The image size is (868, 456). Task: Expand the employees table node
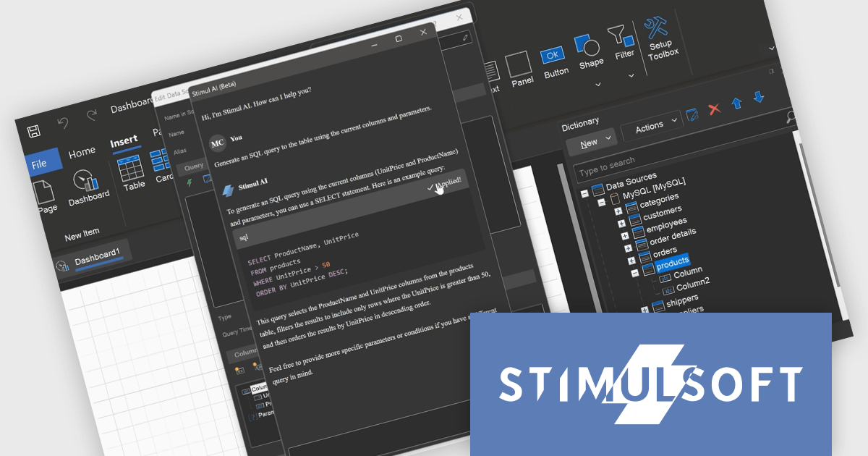[626, 236]
